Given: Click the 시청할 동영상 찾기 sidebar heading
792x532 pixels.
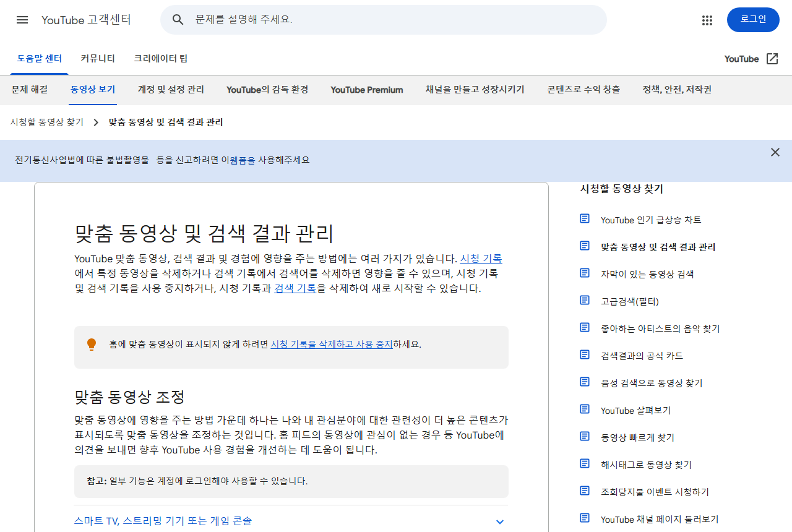Looking at the screenshot, I should click(621, 189).
